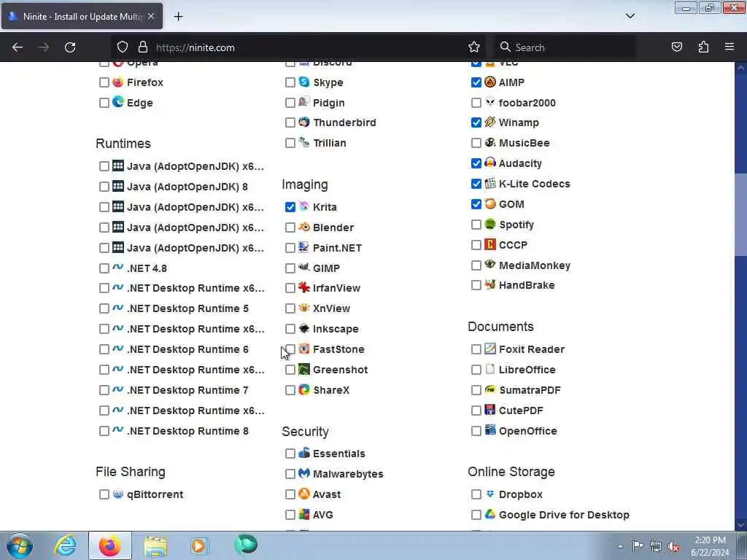Check the .NET 4.8 checkbox
The image size is (747, 560).
pyautogui.click(x=104, y=268)
